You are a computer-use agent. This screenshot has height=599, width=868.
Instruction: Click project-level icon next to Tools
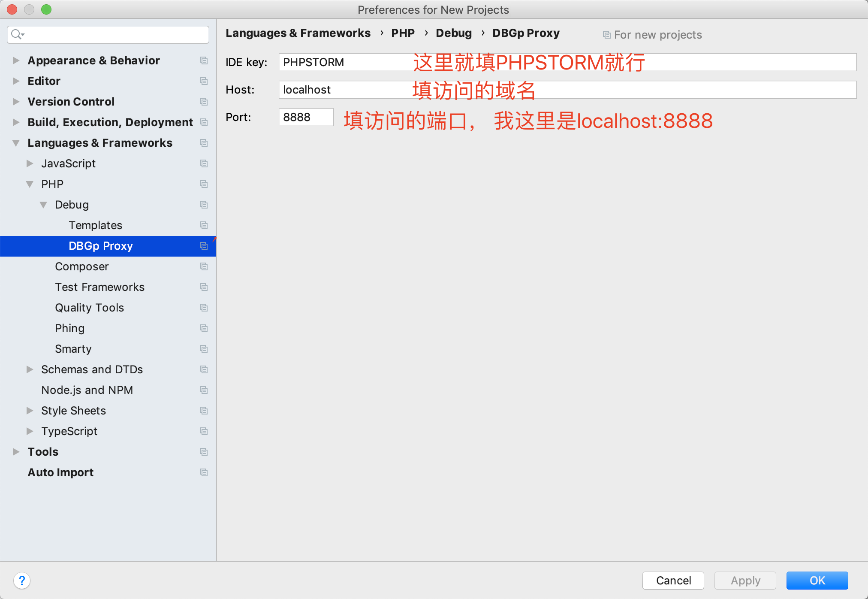pyautogui.click(x=204, y=452)
